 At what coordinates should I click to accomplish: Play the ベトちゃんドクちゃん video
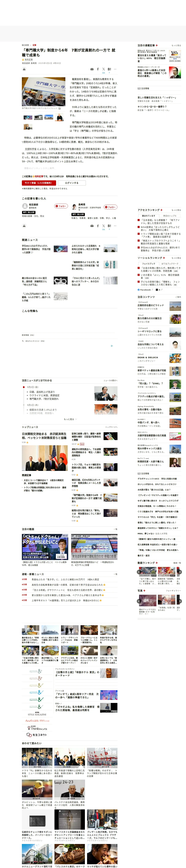click(45, 547)
